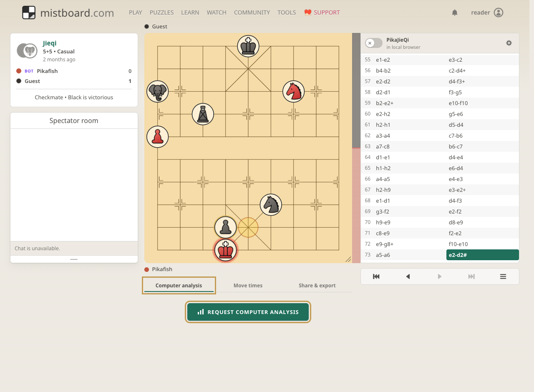Click the red horse piece
This screenshot has width=534, height=392.
294,91
